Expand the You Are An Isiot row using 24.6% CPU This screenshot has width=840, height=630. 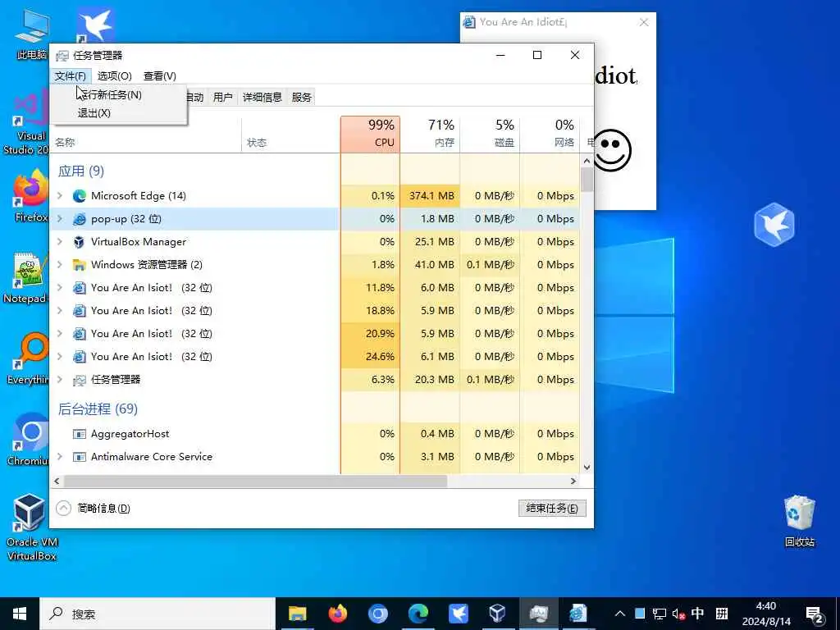tap(60, 357)
